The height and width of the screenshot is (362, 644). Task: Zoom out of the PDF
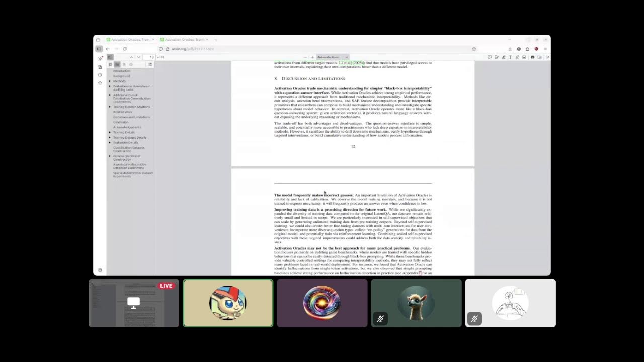coord(305,57)
